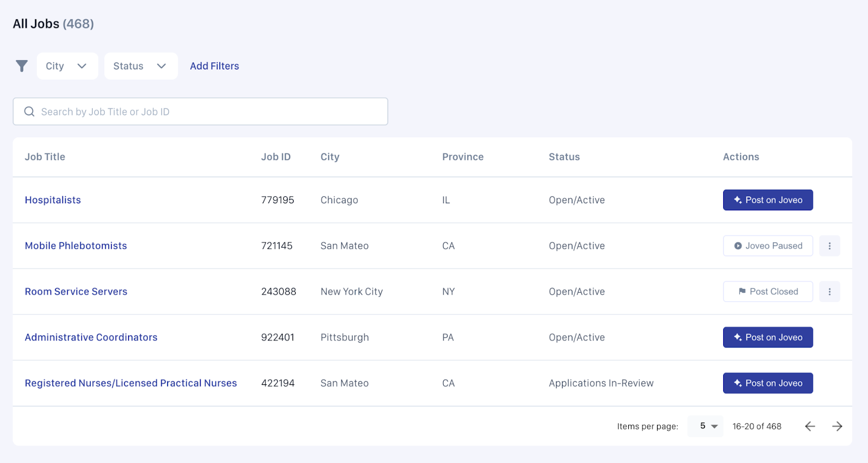Expand the Status filter dropdown

pos(140,66)
